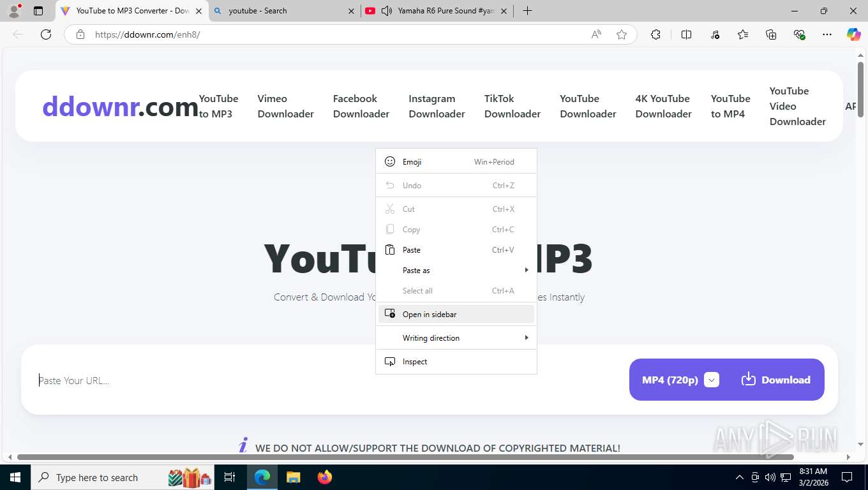Open Task View on the taskbar

click(230, 477)
